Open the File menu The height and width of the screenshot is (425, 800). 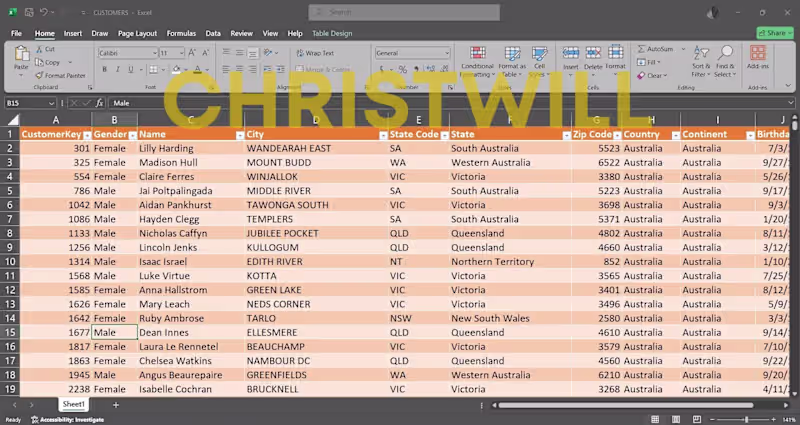pos(16,33)
